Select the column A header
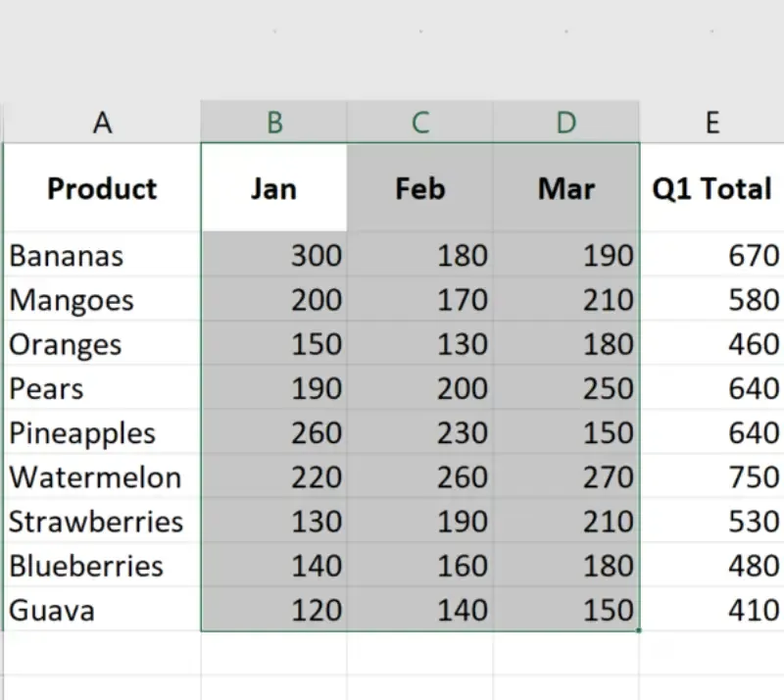 (x=102, y=123)
